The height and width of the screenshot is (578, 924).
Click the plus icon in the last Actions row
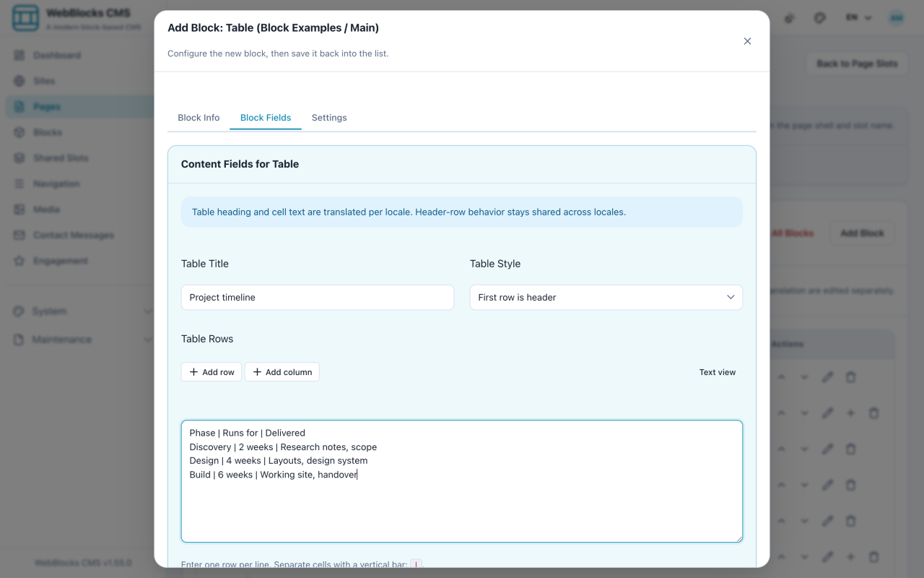[850, 557]
